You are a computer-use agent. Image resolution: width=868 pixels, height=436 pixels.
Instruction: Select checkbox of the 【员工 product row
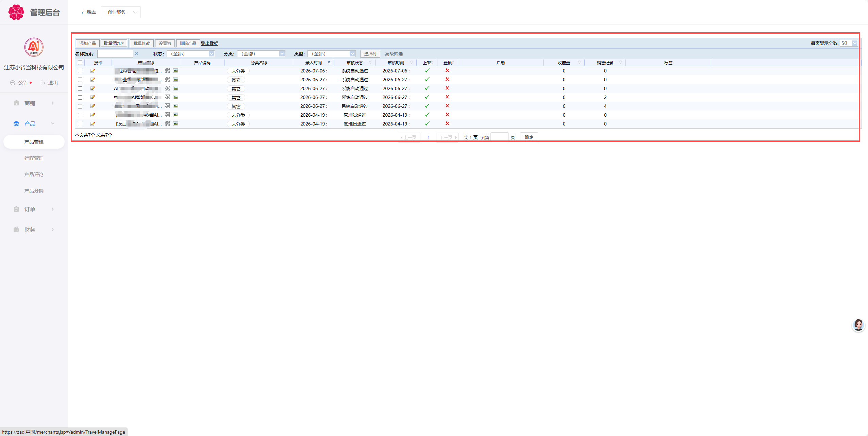[x=80, y=124]
